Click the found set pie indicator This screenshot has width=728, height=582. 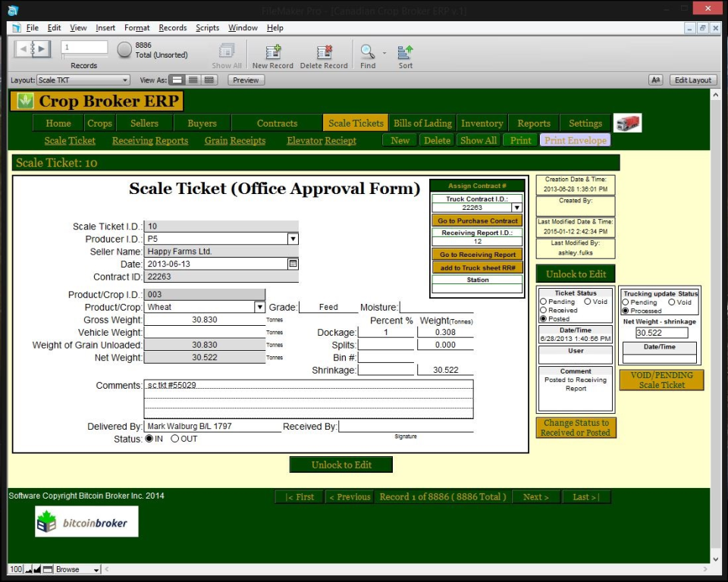click(x=124, y=50)
